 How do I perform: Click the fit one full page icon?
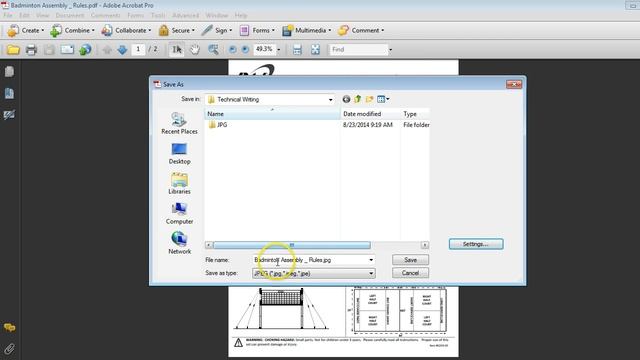pos(315,50)
